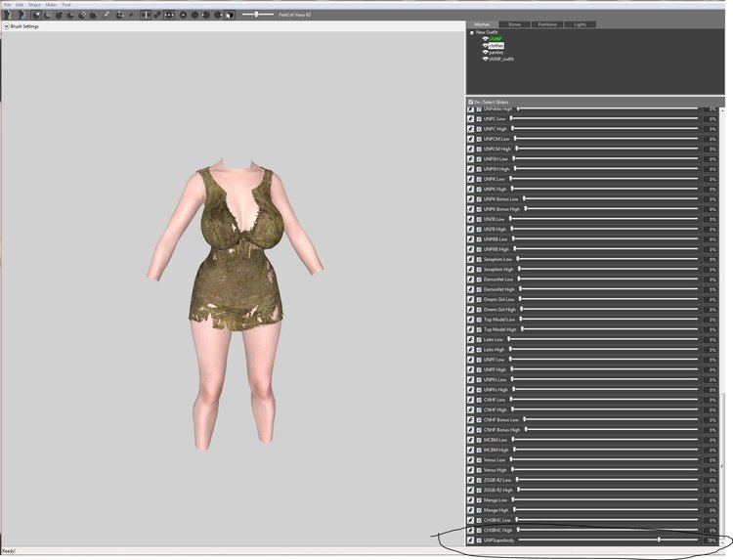
Task: Toggle the perspective cube view icon
Action: coord(230,15)
